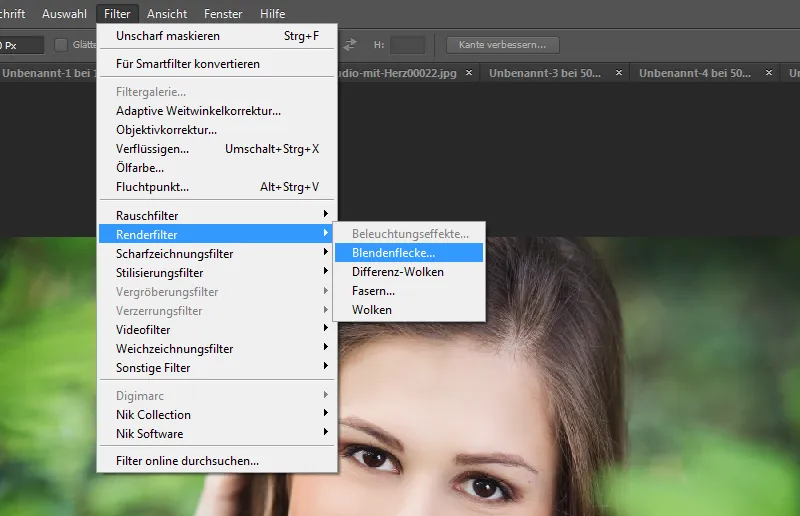Image resolution: width=800 pixels, height=516 pixels.
Task: Click the H height input field
Action: click(407, 45)
